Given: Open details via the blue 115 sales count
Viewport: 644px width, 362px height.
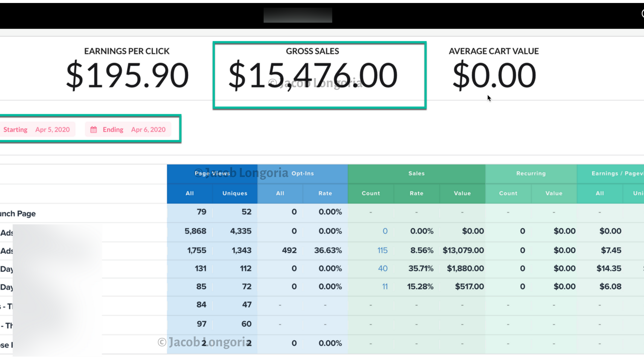Looking at the screenshot, I should (x=383, y=250).
